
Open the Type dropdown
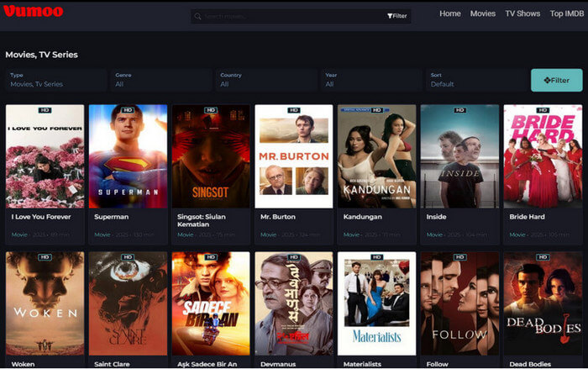[x=55, y=80]
